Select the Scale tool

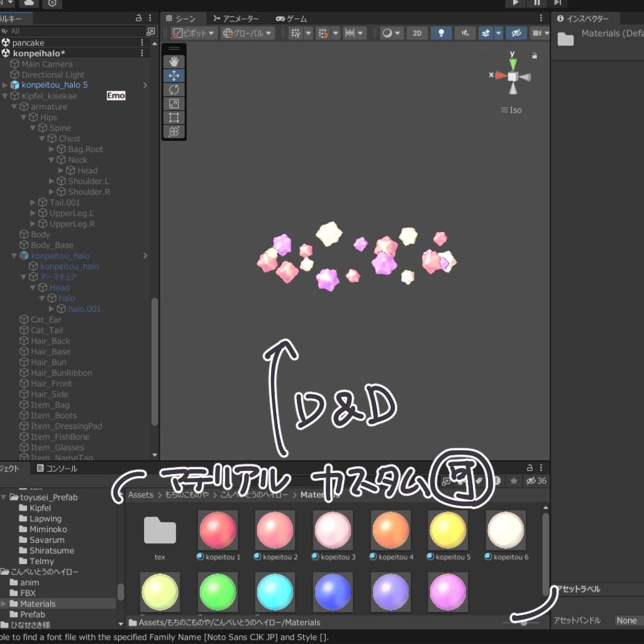click(x=174, y=104)
